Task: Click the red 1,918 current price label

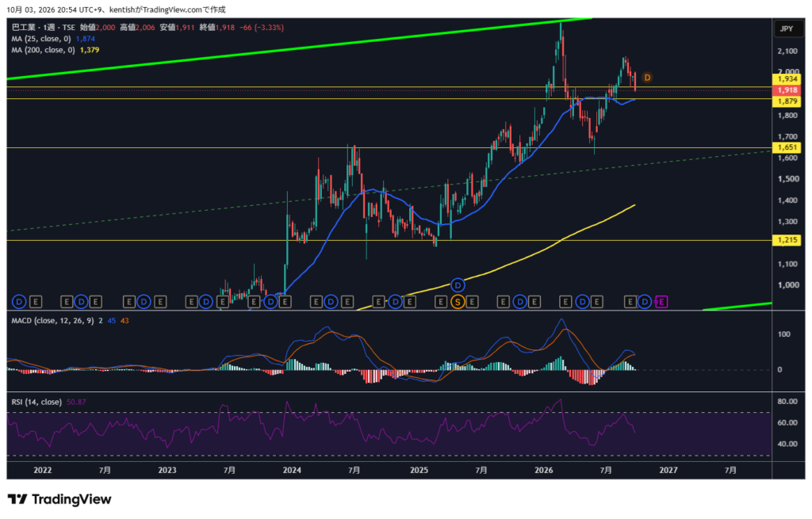Action: click(x=787, y=90)
